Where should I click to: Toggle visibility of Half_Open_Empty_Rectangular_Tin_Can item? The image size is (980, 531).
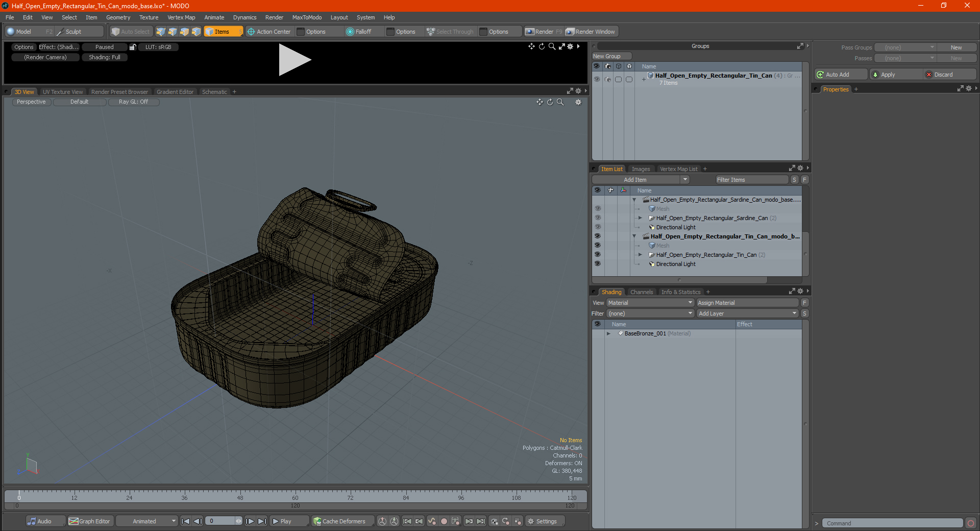click(x=597, y=255)
